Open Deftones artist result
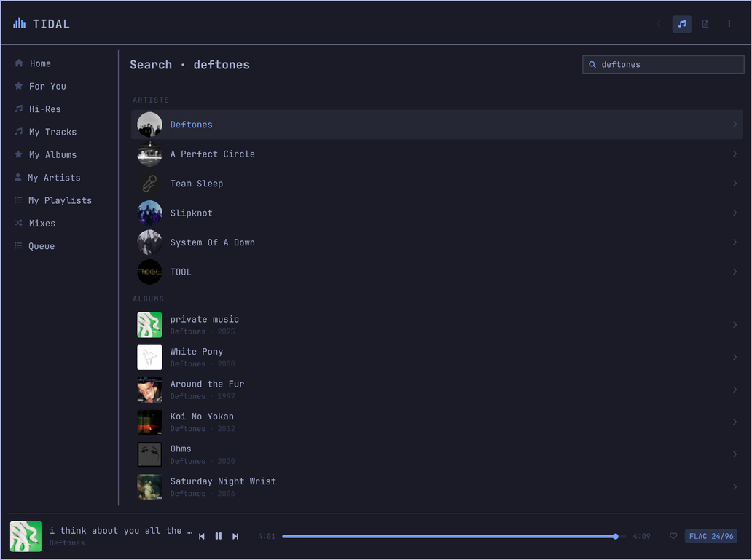The image size is (752, 560). 437,125
